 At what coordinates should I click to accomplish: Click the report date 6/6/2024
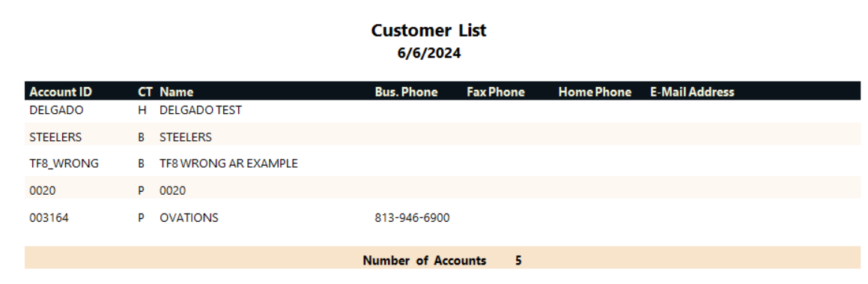(429, 53)
